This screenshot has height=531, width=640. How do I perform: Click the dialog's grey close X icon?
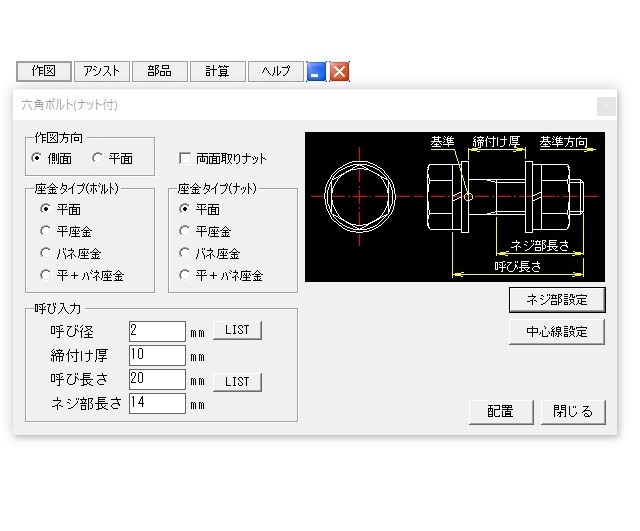[605, 105]
